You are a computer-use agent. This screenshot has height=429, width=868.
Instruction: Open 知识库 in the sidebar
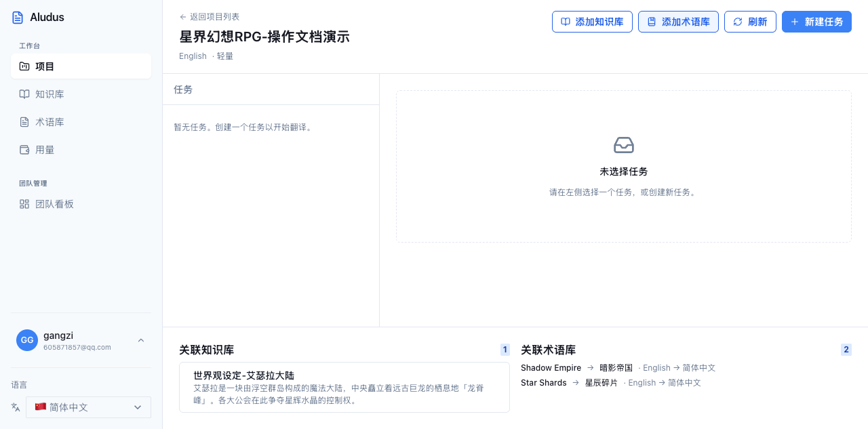[x=81, y=94]
